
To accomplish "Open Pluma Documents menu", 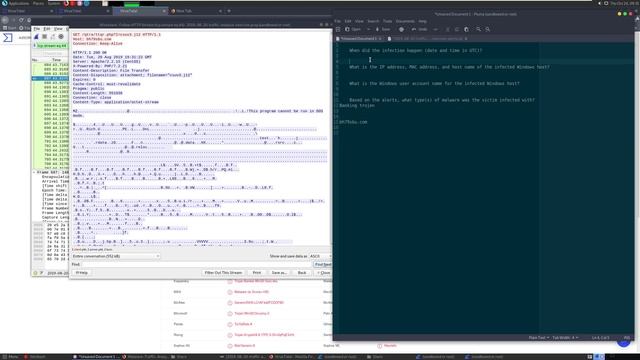I will pos(405,21).
